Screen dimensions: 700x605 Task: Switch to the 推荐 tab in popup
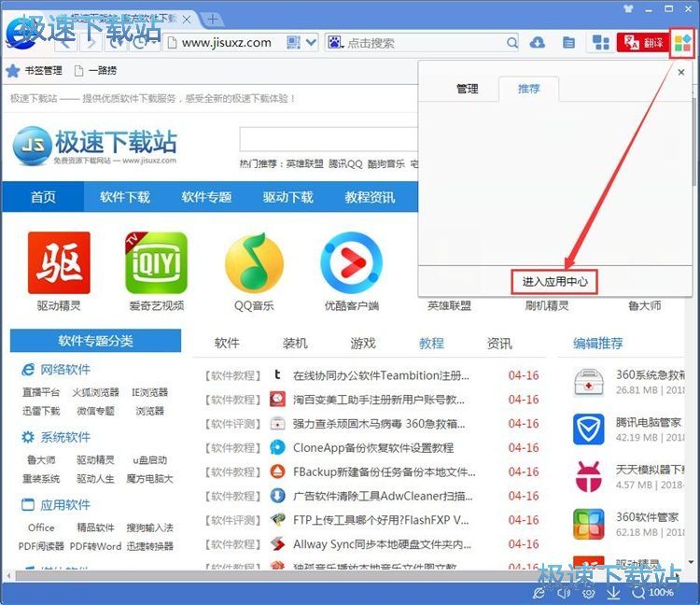coord(528,89)
